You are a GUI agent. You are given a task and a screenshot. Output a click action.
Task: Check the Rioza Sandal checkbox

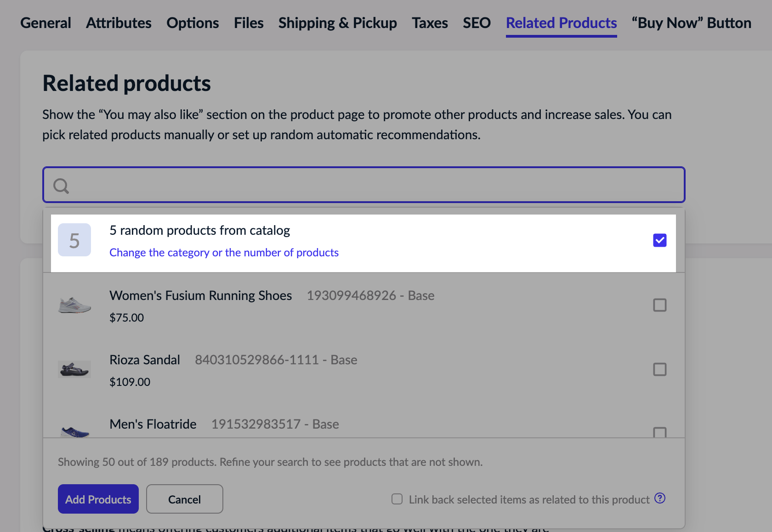pyautogui.click(x=660, y=369)
